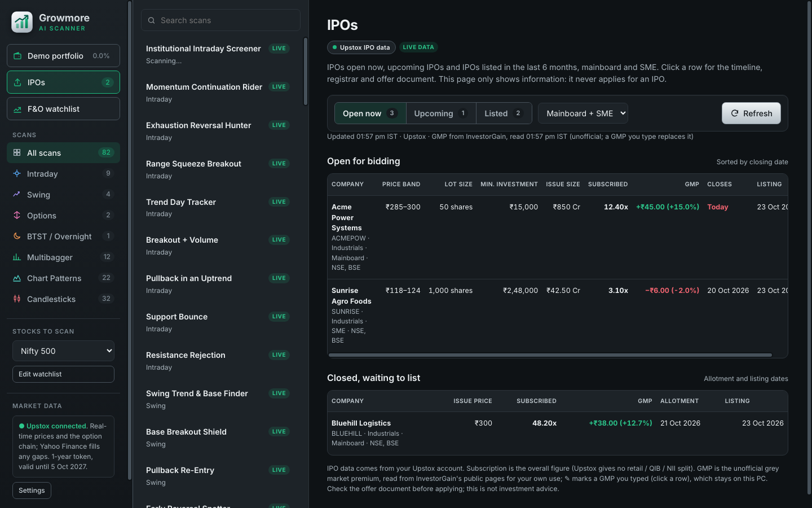Open the Bluehill Logistics IPO row
The height and width of the screenshot is (508, 812).
click(x=557, y=433)
